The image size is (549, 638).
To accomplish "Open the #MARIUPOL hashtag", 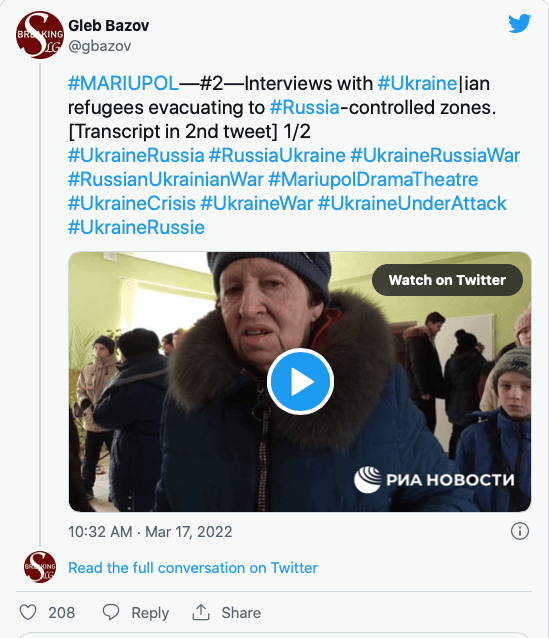I will pos(123,83).
